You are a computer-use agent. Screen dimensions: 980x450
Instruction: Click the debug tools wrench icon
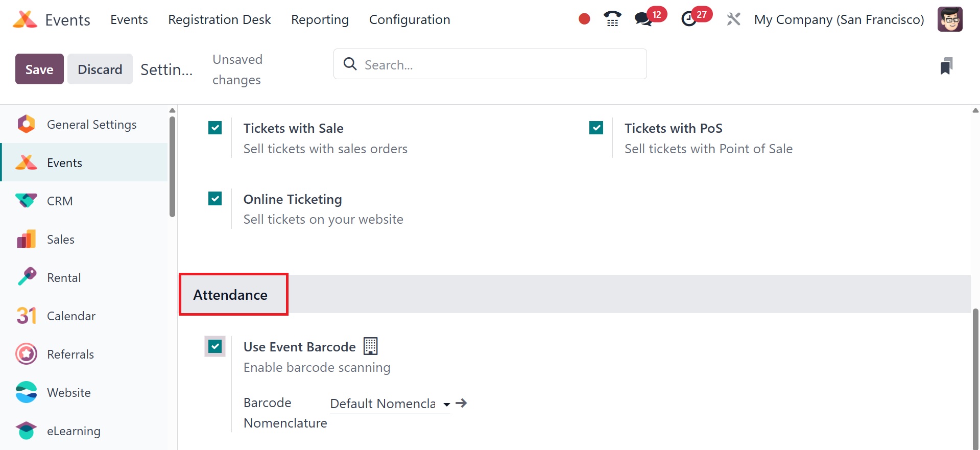point(733,19)
